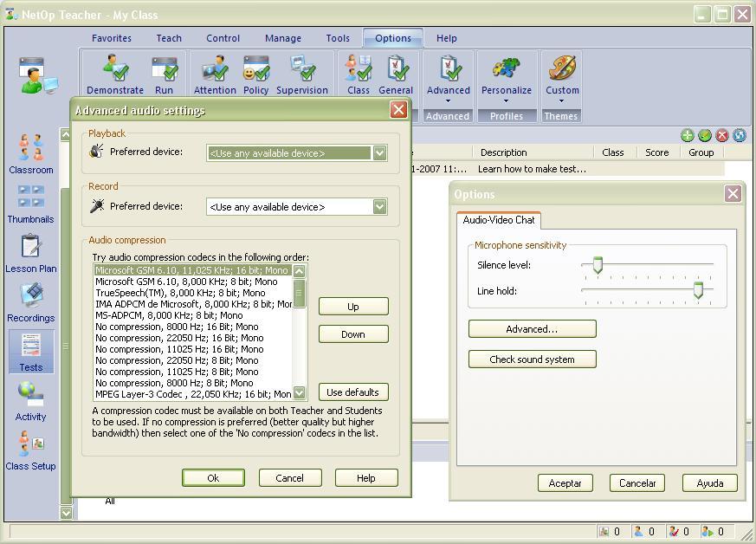
Task: Click the blue refresh icon
Action: [740, 135]
